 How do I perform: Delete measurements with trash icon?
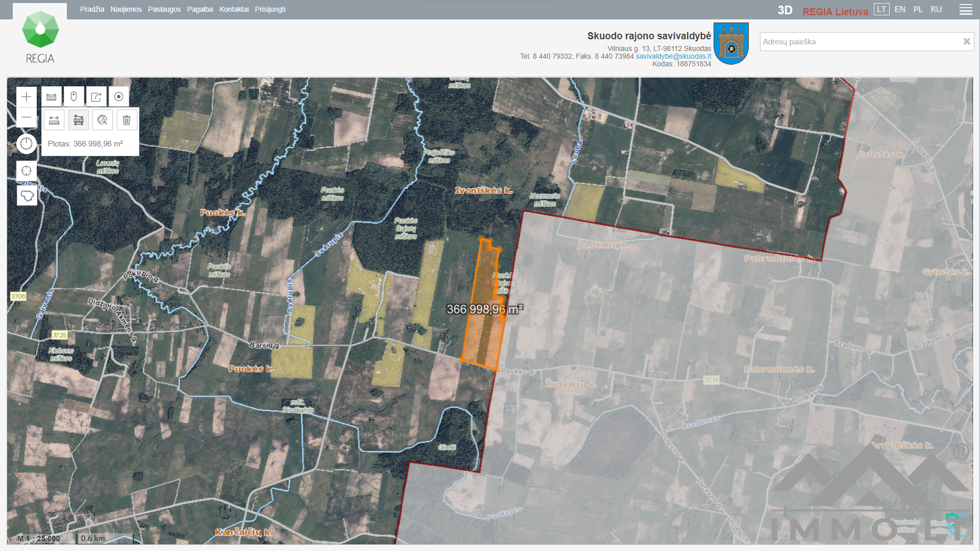pos(127,120)
